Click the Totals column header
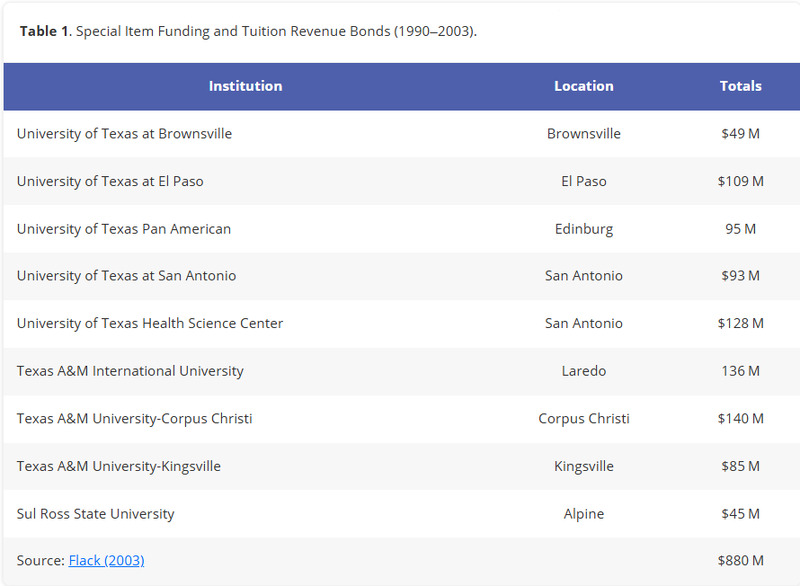This screenshot has height=586, width=800. point(740,86)
